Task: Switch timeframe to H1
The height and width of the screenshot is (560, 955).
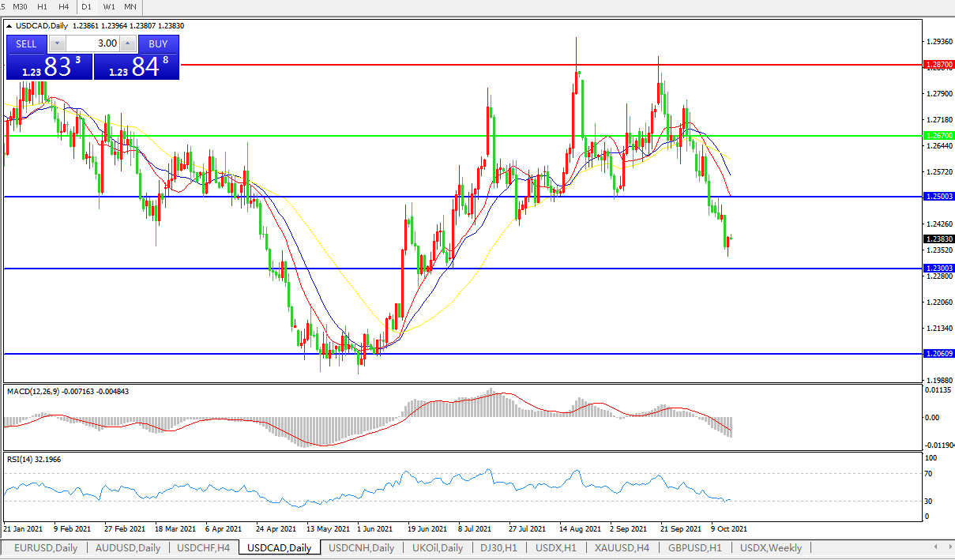Action: pos(43,7)
